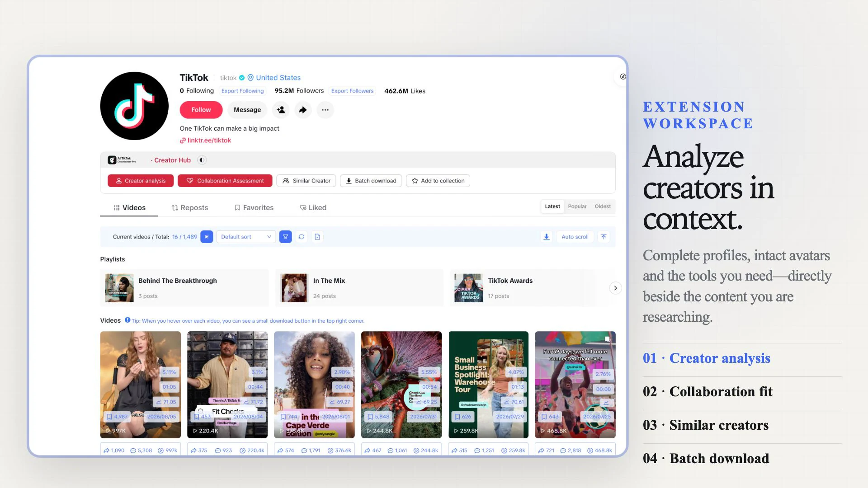Select the Popular sort option
This screenshot has width=868, height=488.
click(577, 206)
